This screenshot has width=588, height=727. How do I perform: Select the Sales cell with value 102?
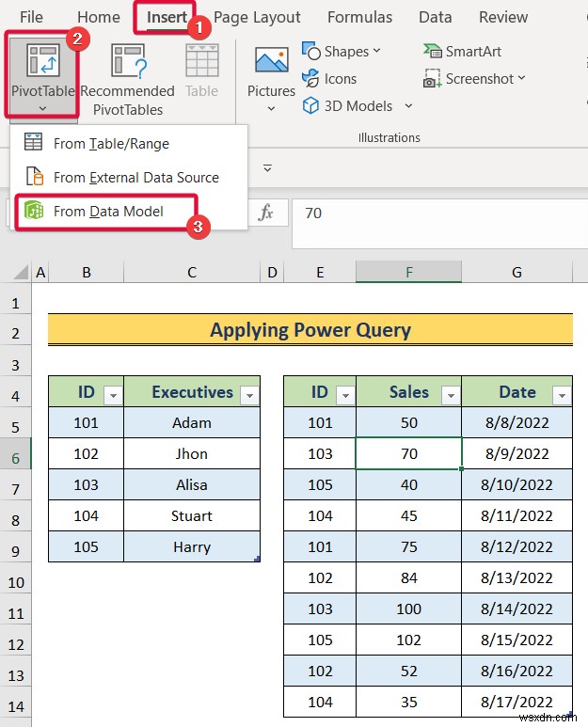408,640
